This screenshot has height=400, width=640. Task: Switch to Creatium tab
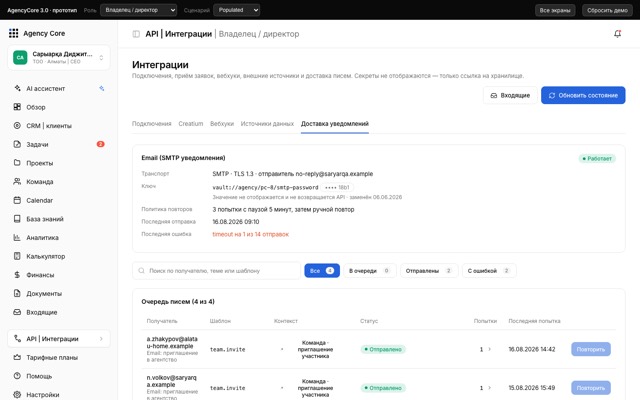[x=191, y=124]
